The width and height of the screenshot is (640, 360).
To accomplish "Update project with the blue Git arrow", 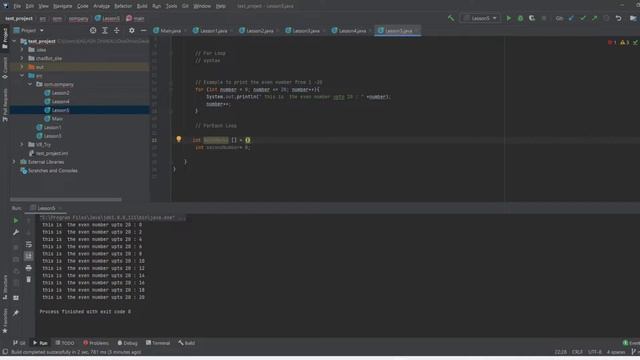I will pyautogui.click(x=571, y=18).
